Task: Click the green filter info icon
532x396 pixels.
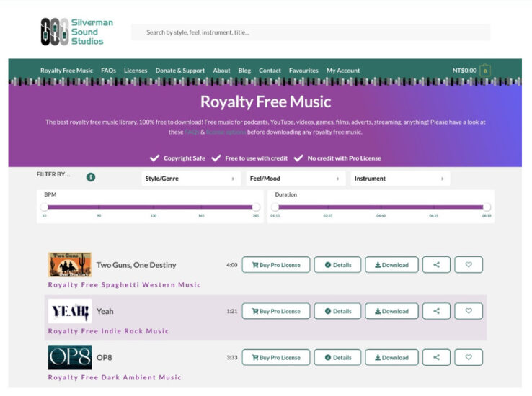Action: coord(91,177)
